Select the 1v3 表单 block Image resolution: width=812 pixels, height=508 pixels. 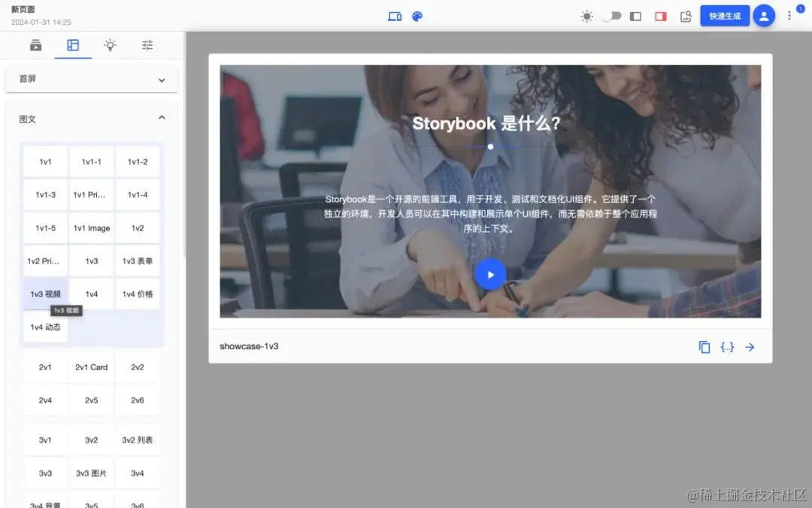138,261
